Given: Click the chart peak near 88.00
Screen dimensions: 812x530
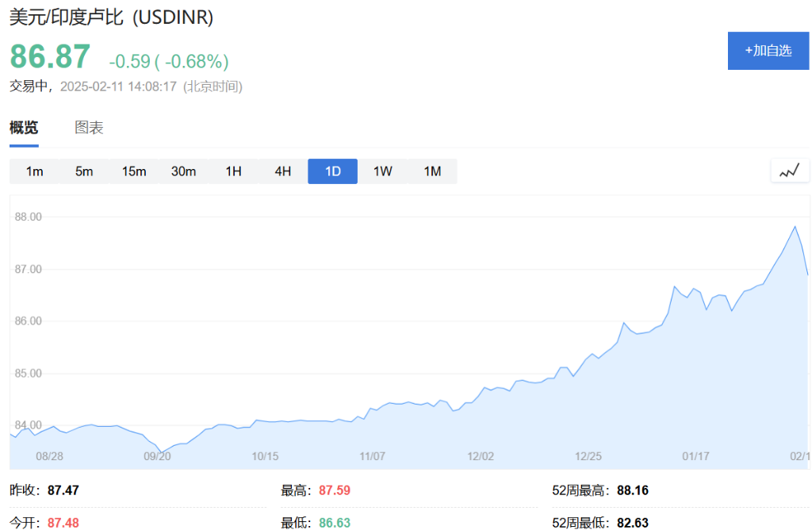Looking at the screenshot, I should (795, 227).
